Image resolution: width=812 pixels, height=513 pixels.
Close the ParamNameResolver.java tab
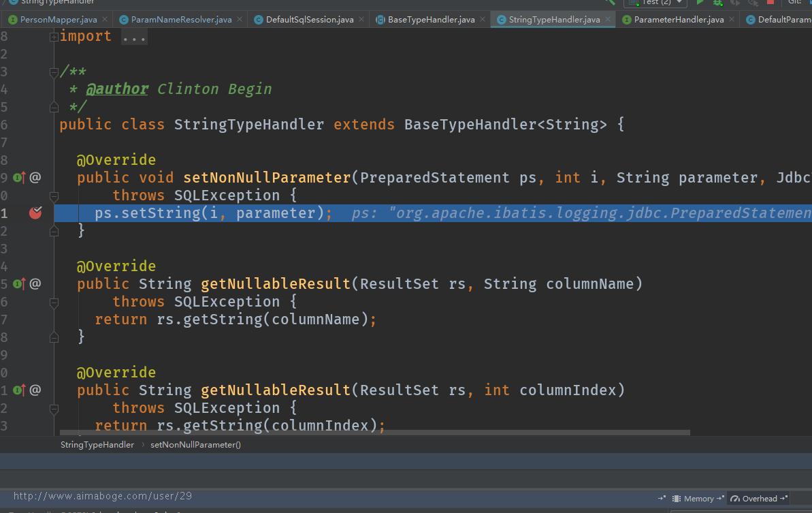[x=240, y=19]
